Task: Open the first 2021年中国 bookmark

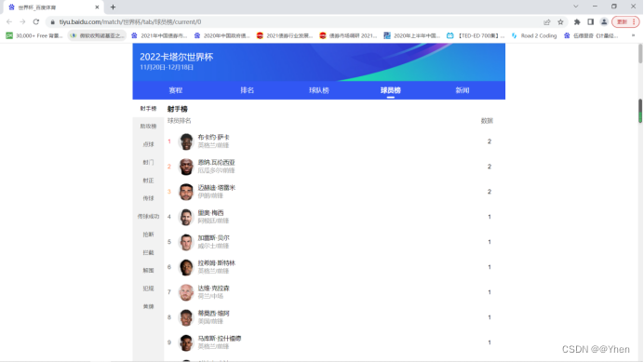Action: pyautogui.click(x=159, y=35)
